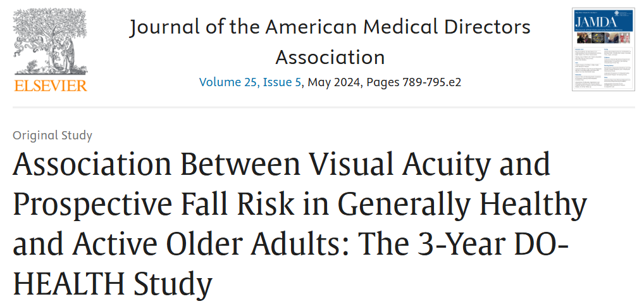Click the society emblem on the JAMDA cover
644x306 pixels.
click(617, 13)
